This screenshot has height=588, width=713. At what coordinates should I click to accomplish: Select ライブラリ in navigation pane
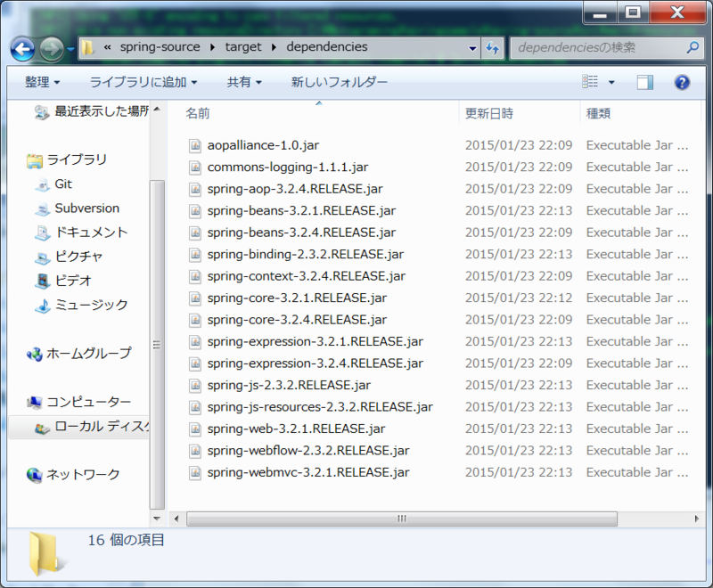click(77, 159)
